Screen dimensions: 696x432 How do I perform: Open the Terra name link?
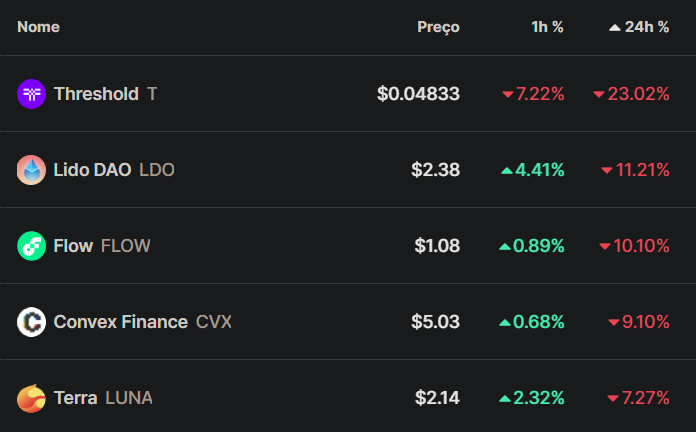pyautogui.click(x=75, y=398)
